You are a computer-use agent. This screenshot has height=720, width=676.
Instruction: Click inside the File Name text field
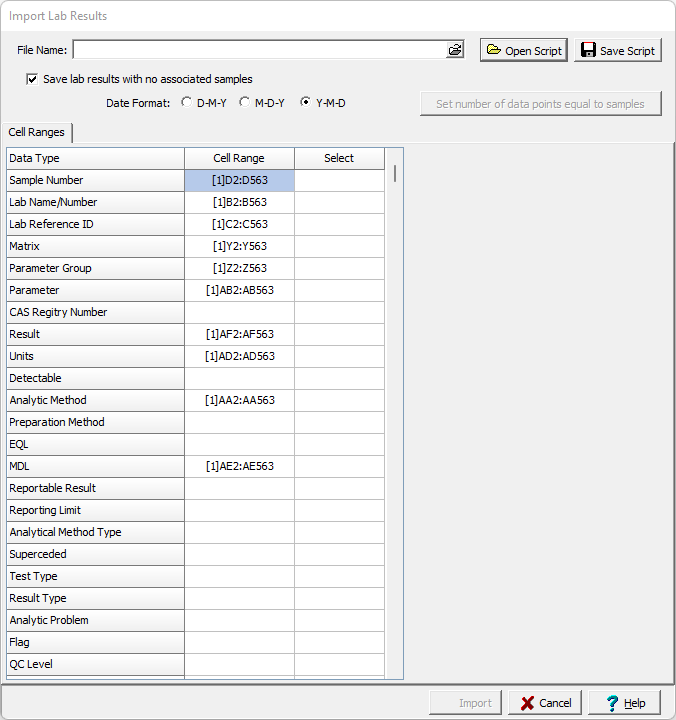[x=258, y=50]
